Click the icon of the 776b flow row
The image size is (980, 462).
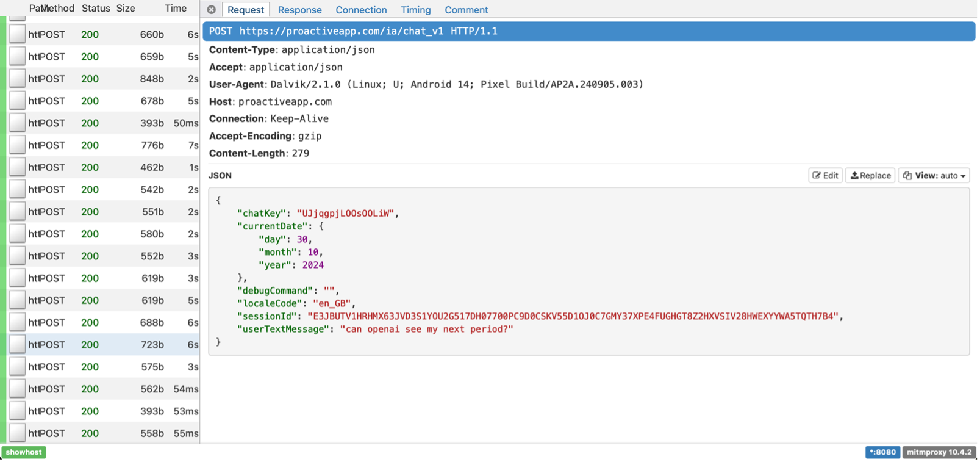click(x=18, y=145)
